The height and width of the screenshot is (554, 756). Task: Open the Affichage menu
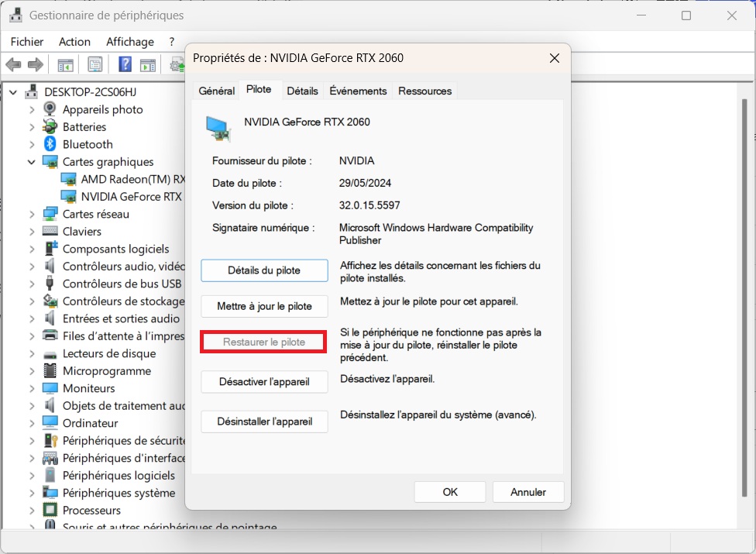click(x=129, y=42)
